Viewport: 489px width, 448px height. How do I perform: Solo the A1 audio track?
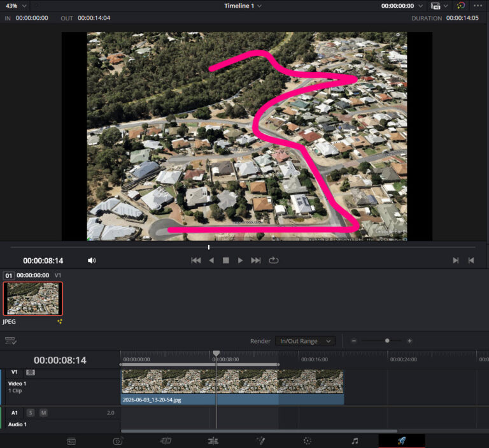pyautogui.click(x=31, y=413)
